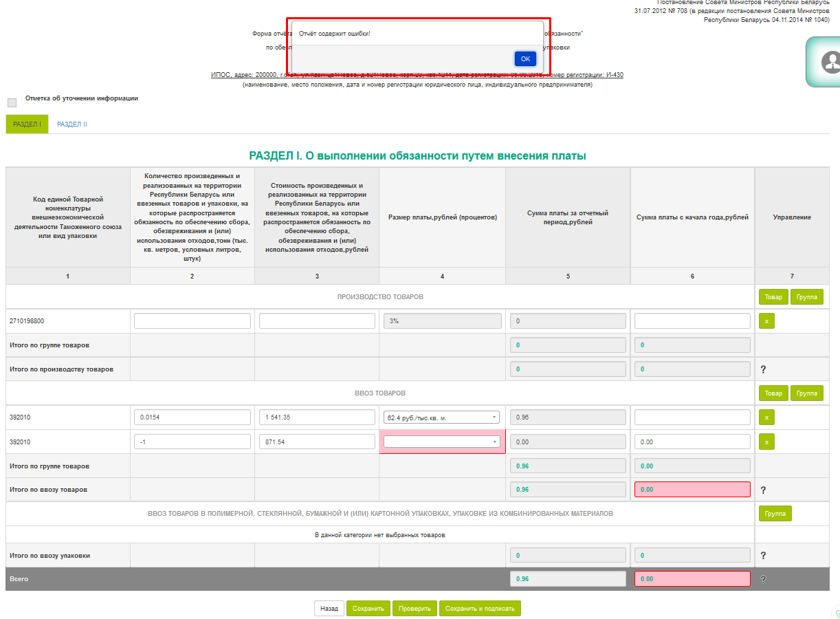This screenshot has width=840, height=619.
Task: Open the 62.4 руб./тыс.кв. м. rate dropdown
Action: point(442,417)
